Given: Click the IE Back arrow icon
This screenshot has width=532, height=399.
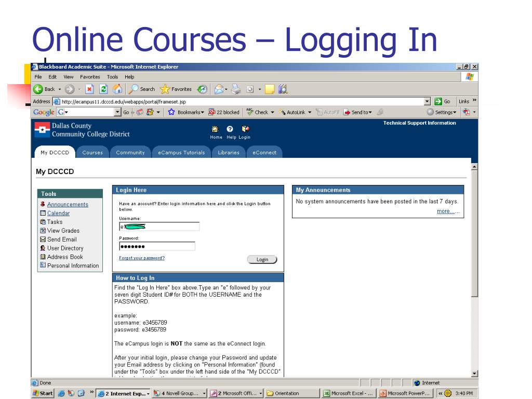Looking at the screenshot, I should point(38,89).
